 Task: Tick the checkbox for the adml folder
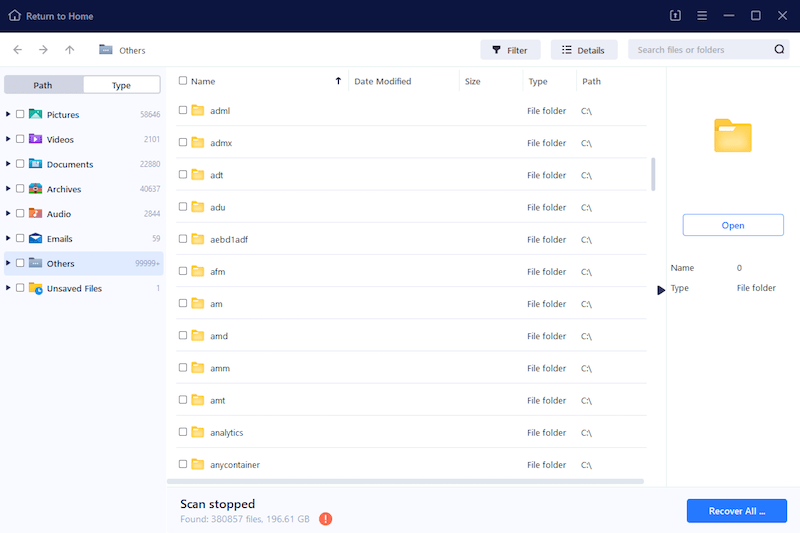tap(183, 111)
